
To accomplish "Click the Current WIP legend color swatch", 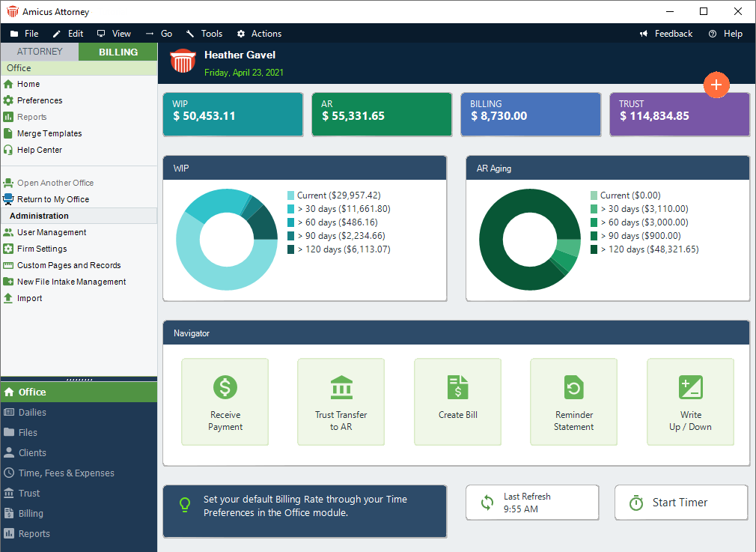I will [291, 195].
